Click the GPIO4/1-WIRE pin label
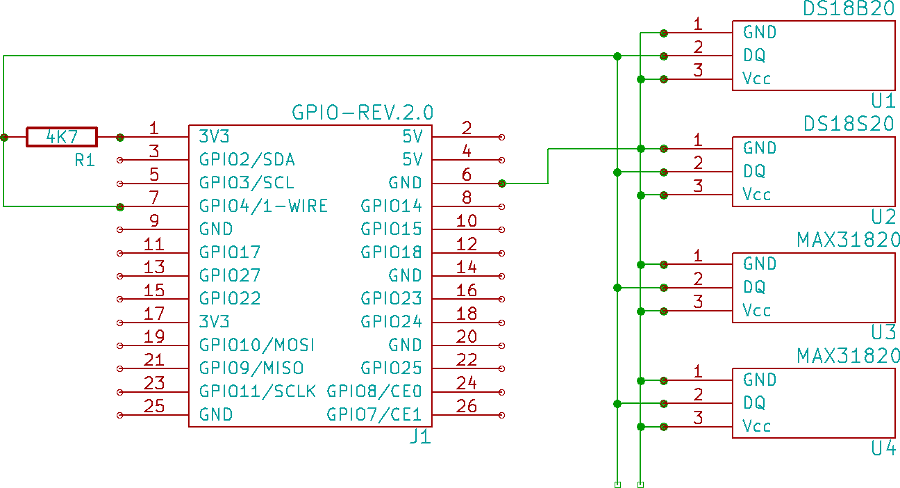900x488 pixels. point(263,206)
